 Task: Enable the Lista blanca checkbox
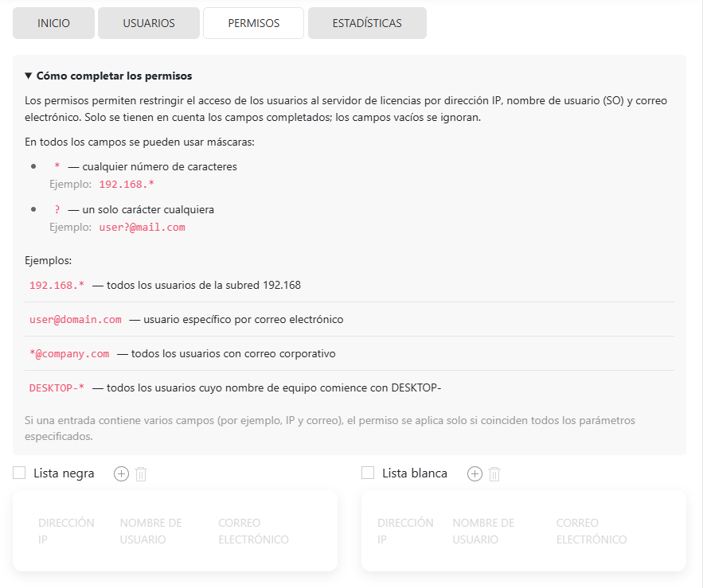[368, 473]
